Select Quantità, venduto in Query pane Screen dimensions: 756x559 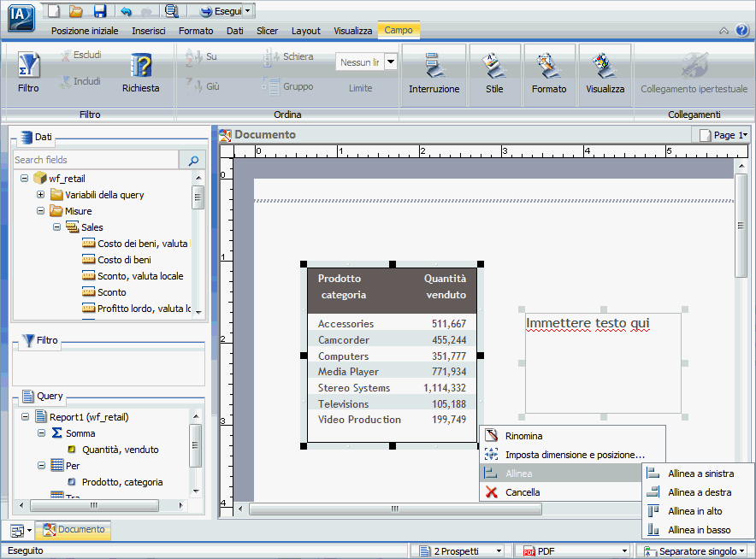120,450
